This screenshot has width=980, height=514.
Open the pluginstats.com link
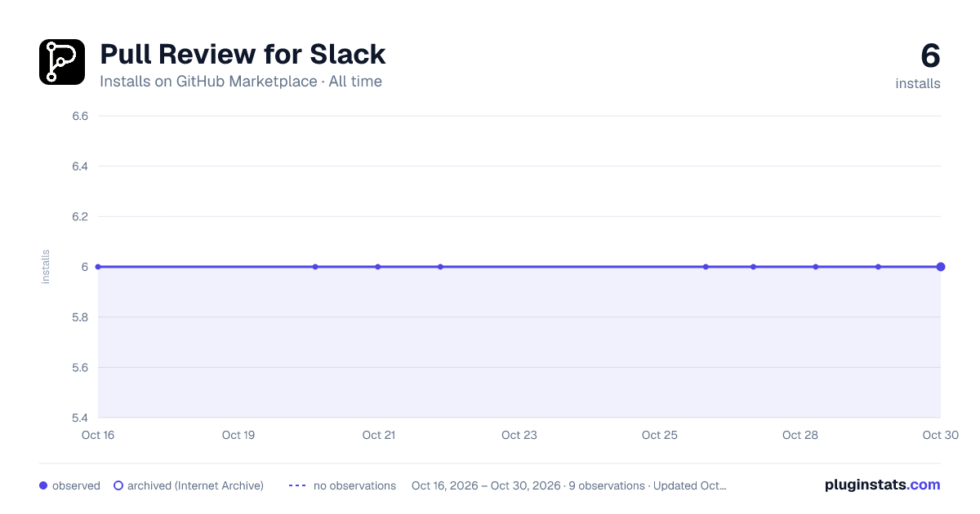pos(883,485)
